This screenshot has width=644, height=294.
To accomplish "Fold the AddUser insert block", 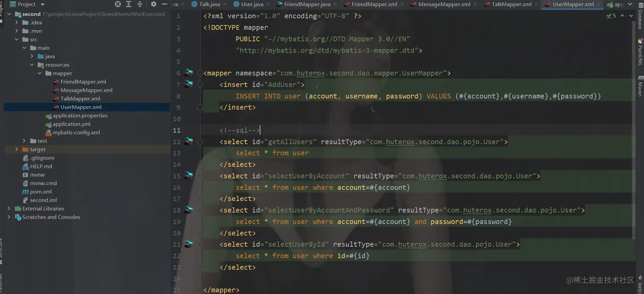I will pyautogui.click(x=200, y=85).
